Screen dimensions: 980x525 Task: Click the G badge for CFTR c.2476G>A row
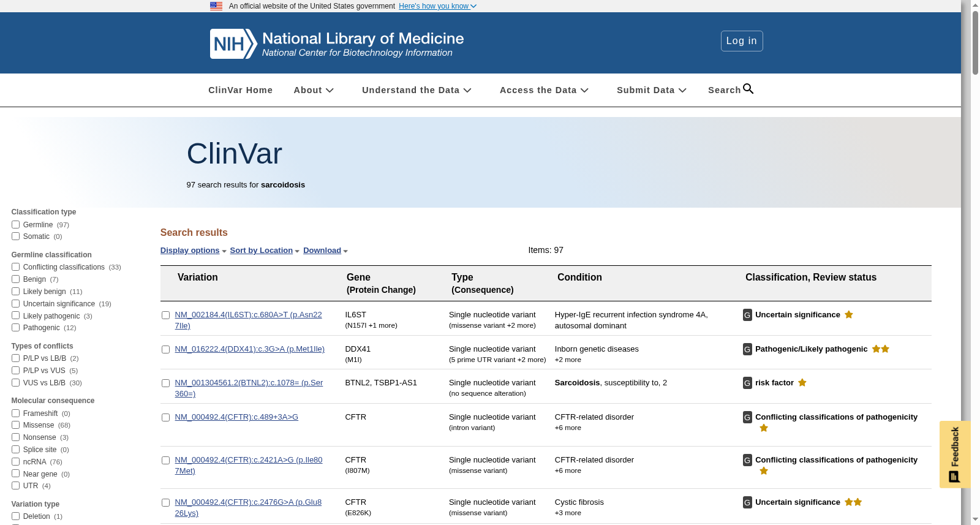click(x=747, y=502)
